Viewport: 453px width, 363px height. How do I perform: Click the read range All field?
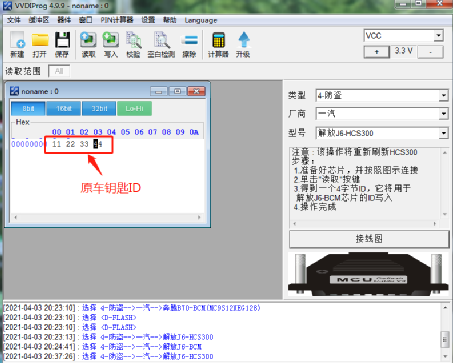[x=59, y=71]
